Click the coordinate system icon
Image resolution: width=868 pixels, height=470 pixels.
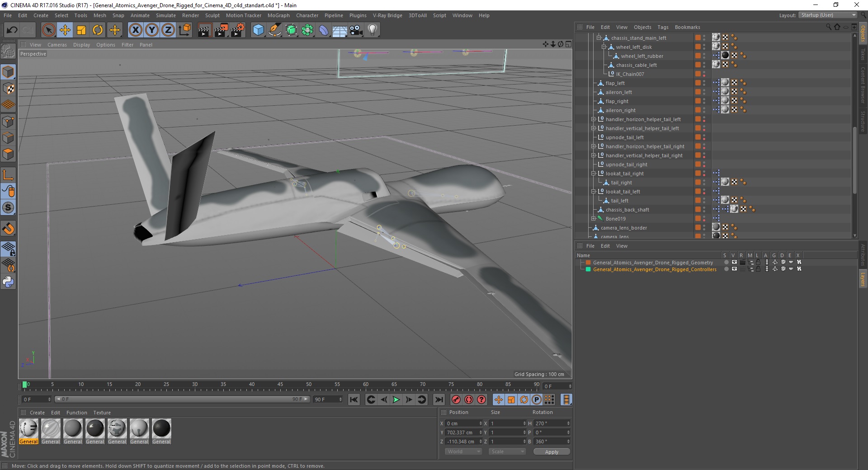click(x=184, y=30)
